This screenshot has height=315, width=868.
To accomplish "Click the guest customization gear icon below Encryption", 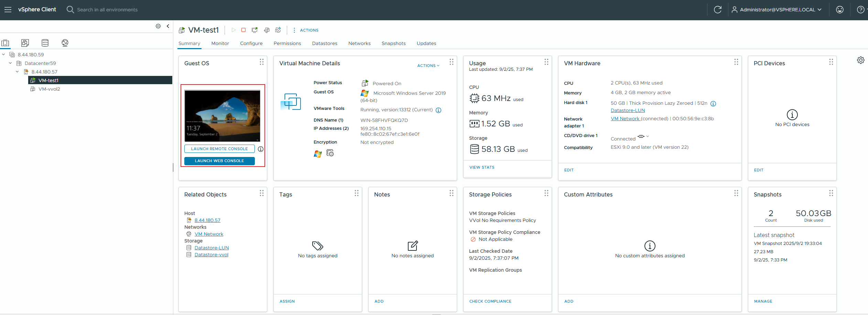I will (330, 153).
